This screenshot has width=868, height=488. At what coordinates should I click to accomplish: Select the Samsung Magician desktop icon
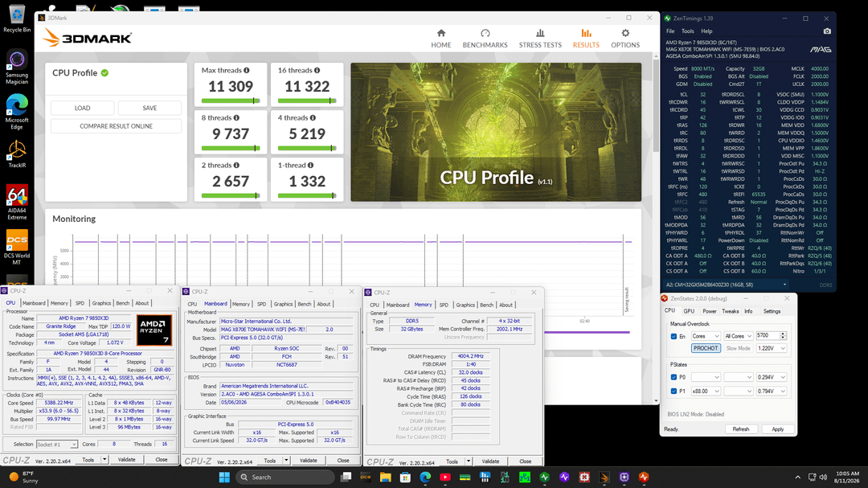[x=17, y=68]
